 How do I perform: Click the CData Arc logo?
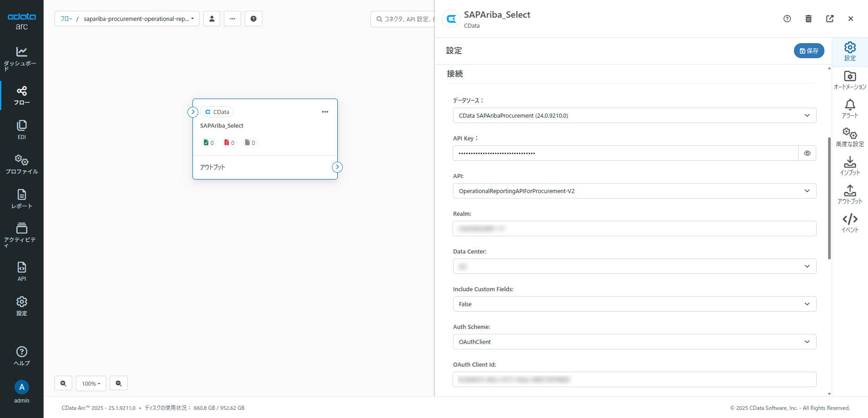click(21, 21)
